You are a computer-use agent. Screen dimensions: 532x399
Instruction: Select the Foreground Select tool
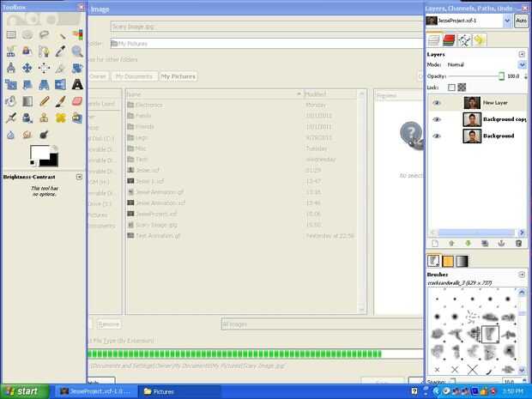click(27, 51)
